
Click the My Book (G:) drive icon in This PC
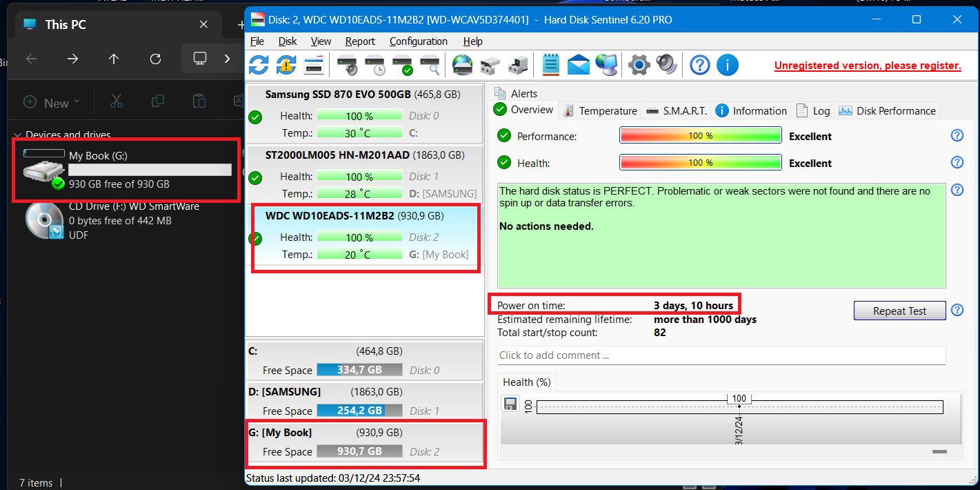point(45,170)
